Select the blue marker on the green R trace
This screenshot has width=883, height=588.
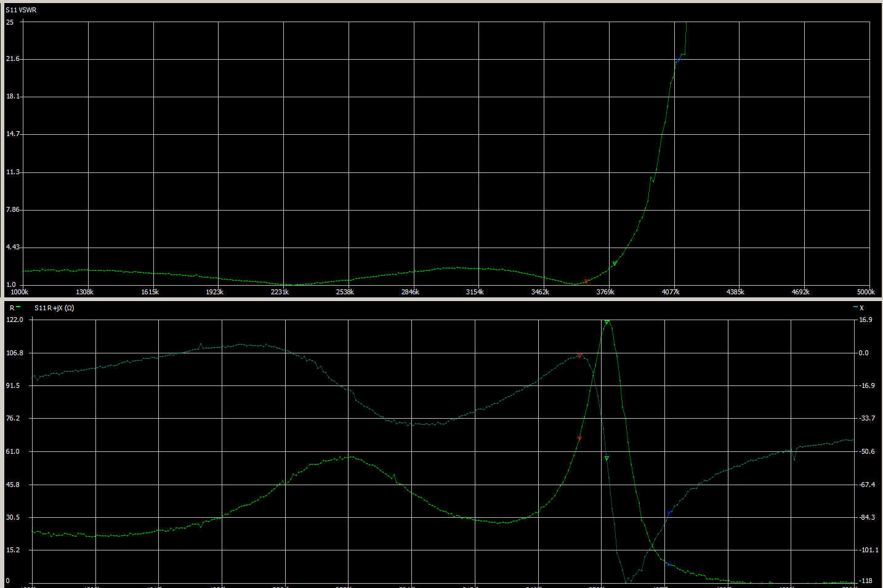click(x=669, y=563)
